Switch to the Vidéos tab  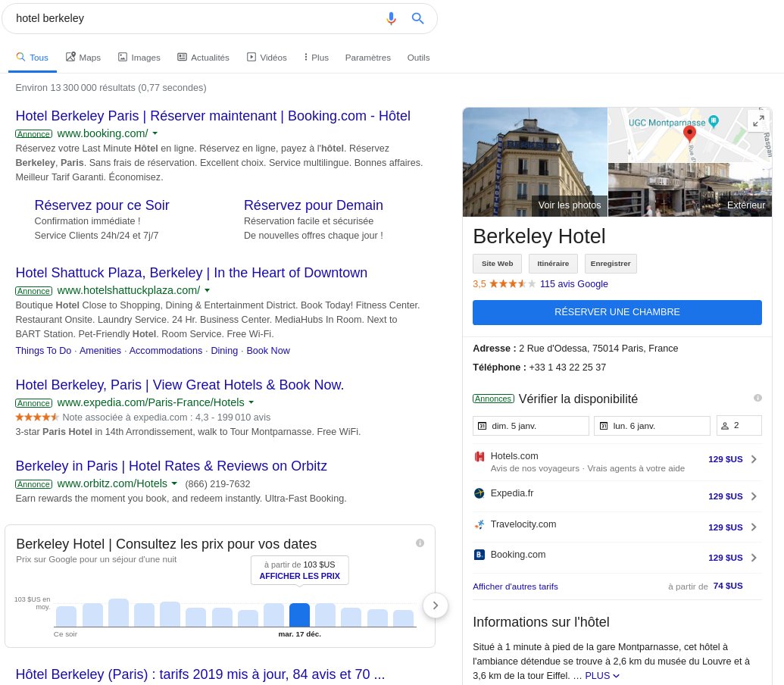pos(267,58)
